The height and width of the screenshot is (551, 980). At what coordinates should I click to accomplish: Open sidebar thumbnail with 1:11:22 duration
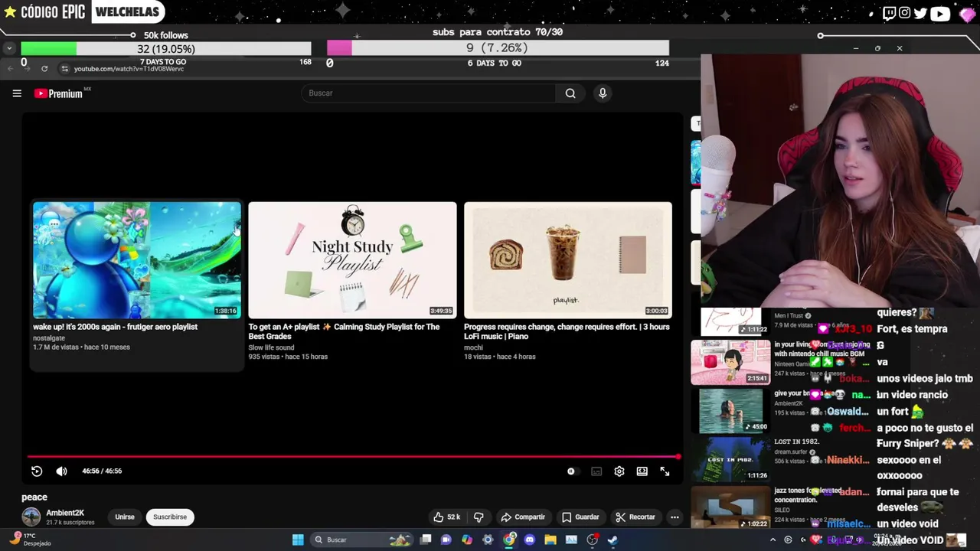point(730,321)
